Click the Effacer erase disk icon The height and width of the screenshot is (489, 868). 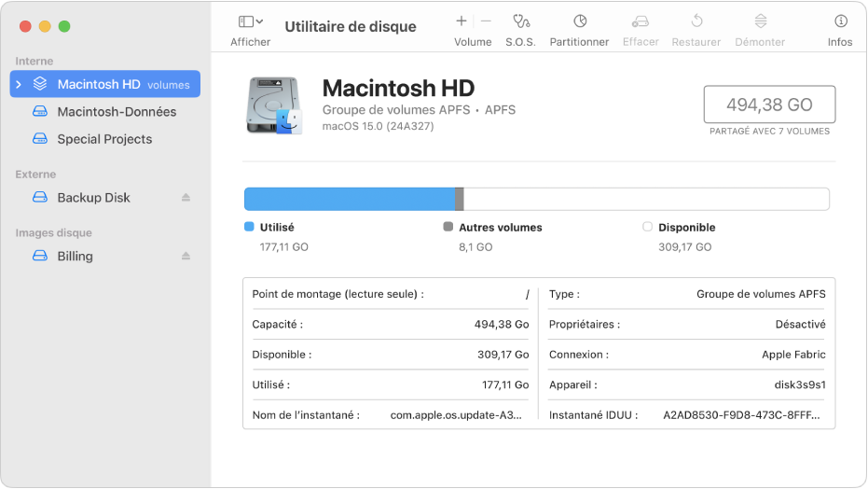tap(641, 21)
